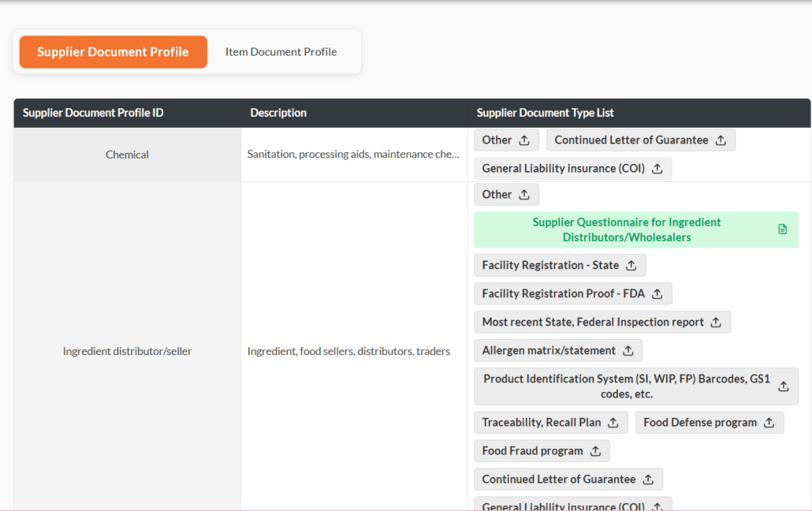Click the green document icon on Supplier Questionnaire
The width and height of the screenshot is (812, 511).
[x=782, y=229]
